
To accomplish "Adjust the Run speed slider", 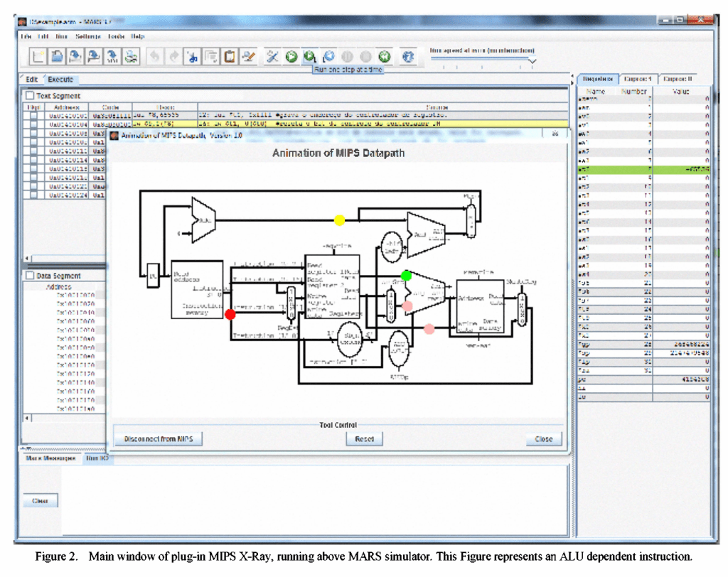I will [532, 61].
